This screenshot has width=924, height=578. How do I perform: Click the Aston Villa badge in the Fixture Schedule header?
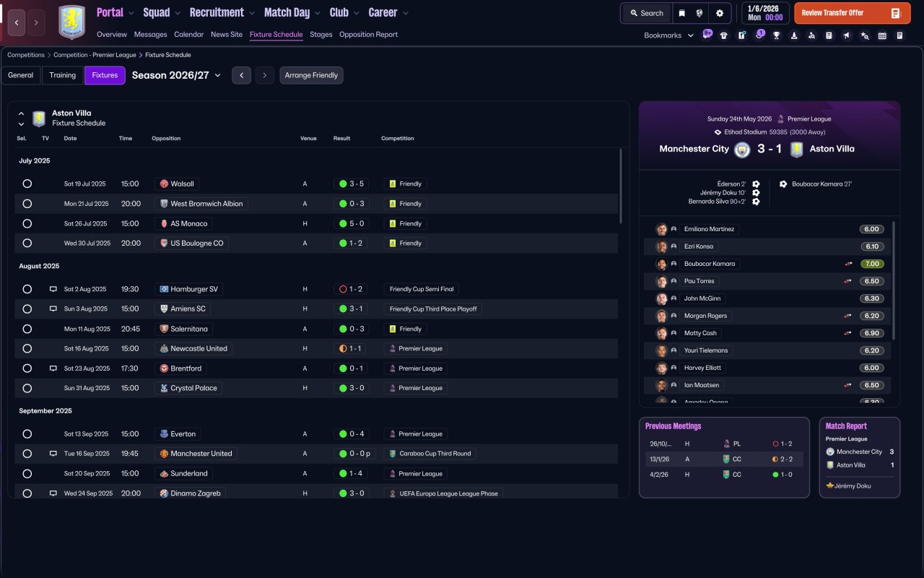coord(39,118)
